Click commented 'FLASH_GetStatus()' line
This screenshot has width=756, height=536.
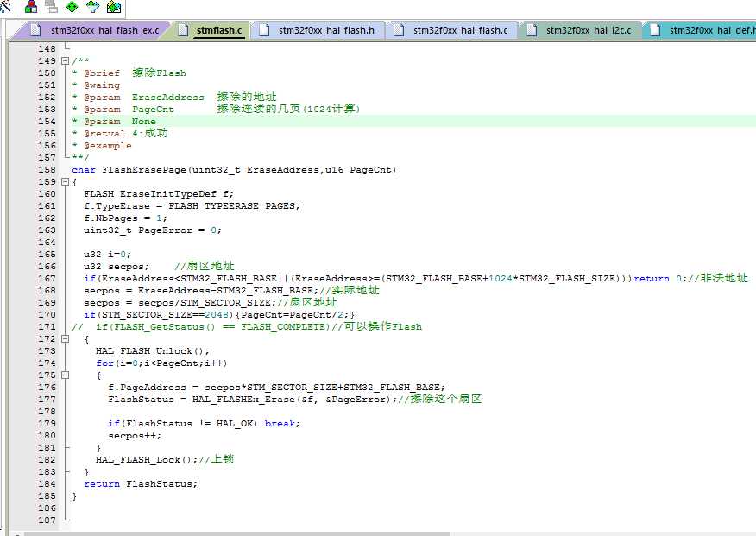[247, 327]
